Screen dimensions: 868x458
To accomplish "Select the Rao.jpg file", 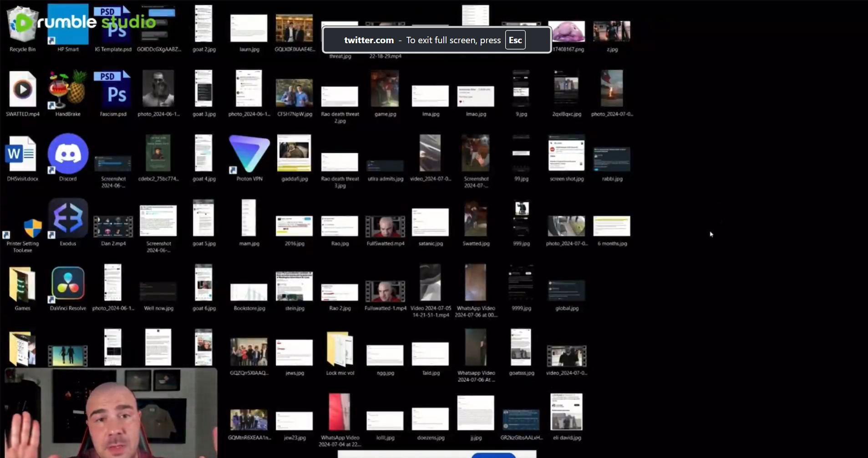I will (x=340, y=231).
